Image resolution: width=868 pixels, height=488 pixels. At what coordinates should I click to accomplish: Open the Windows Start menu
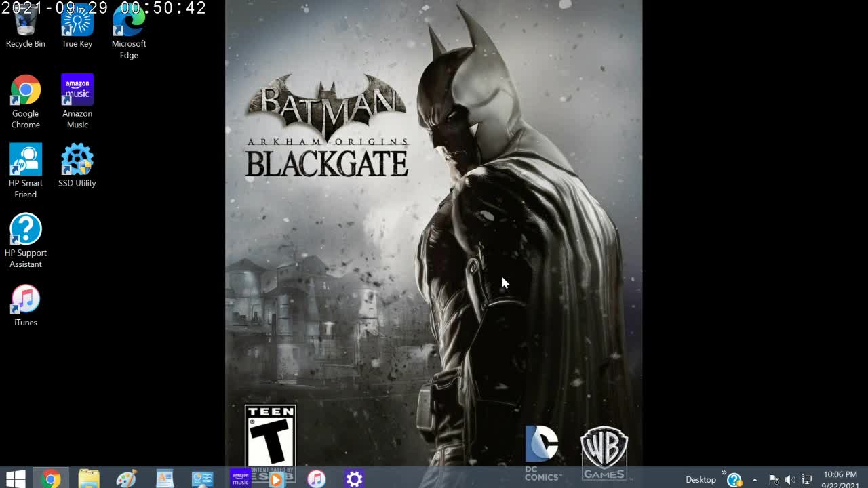[15, 479]
